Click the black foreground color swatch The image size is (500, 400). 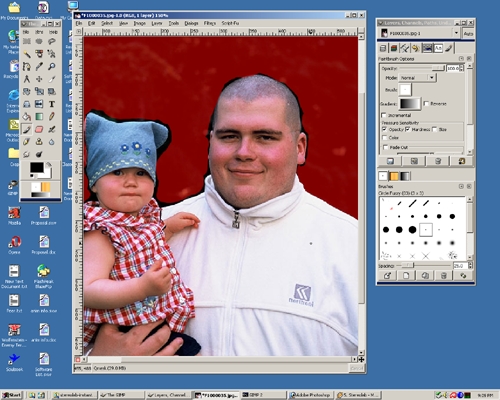pos(36,167)
